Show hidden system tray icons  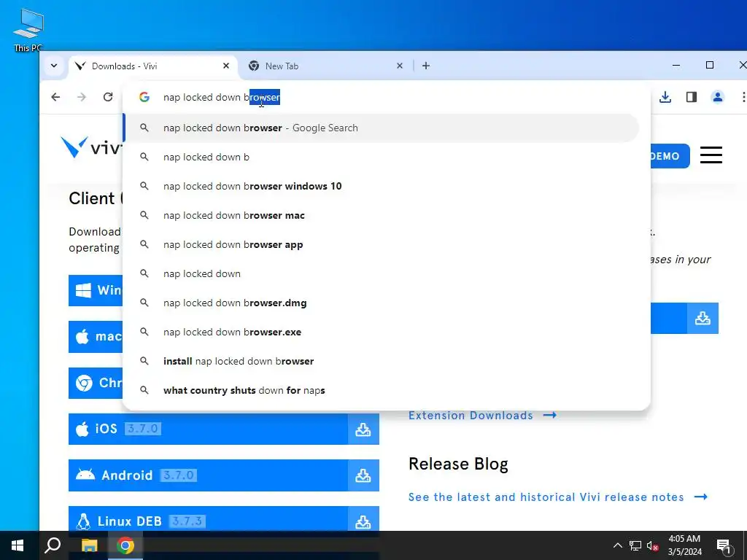[617, 545]
